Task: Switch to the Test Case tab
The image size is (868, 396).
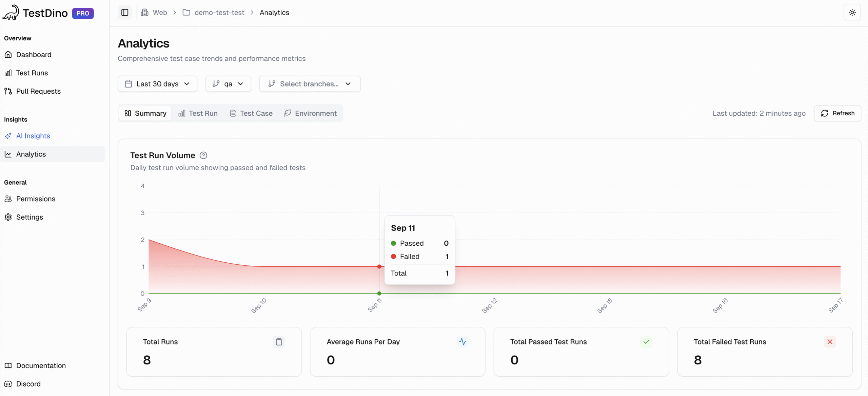Action: 251,113
